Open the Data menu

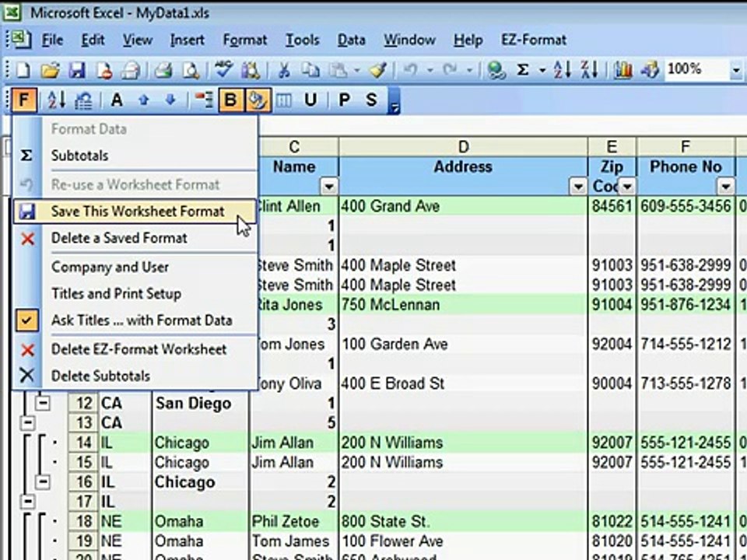point(351,40)
